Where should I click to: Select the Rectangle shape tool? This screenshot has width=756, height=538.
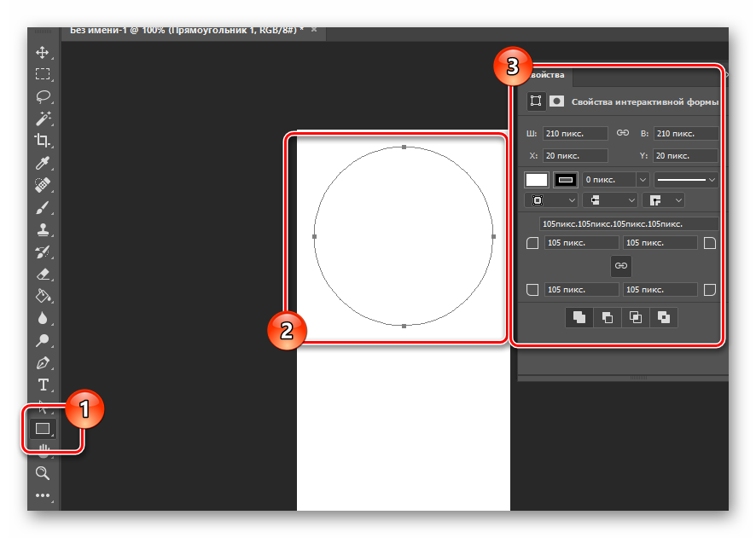click(42, 429)
